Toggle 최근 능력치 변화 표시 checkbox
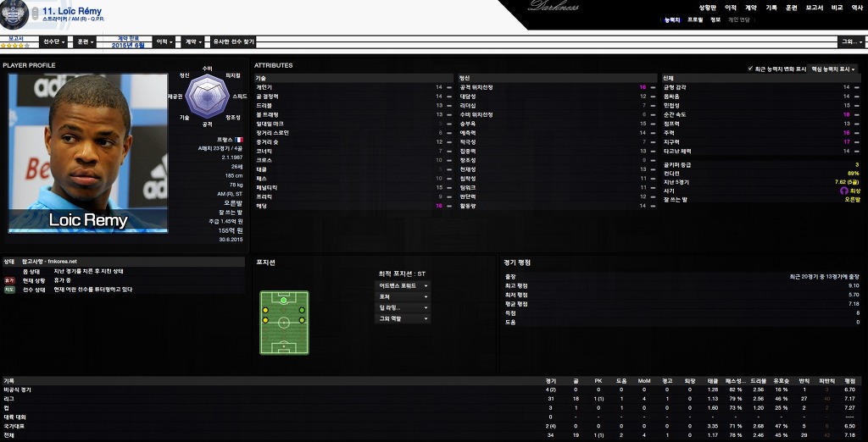Image resolution: width=868 pixels, height=442 pixels. pos(751,69)
